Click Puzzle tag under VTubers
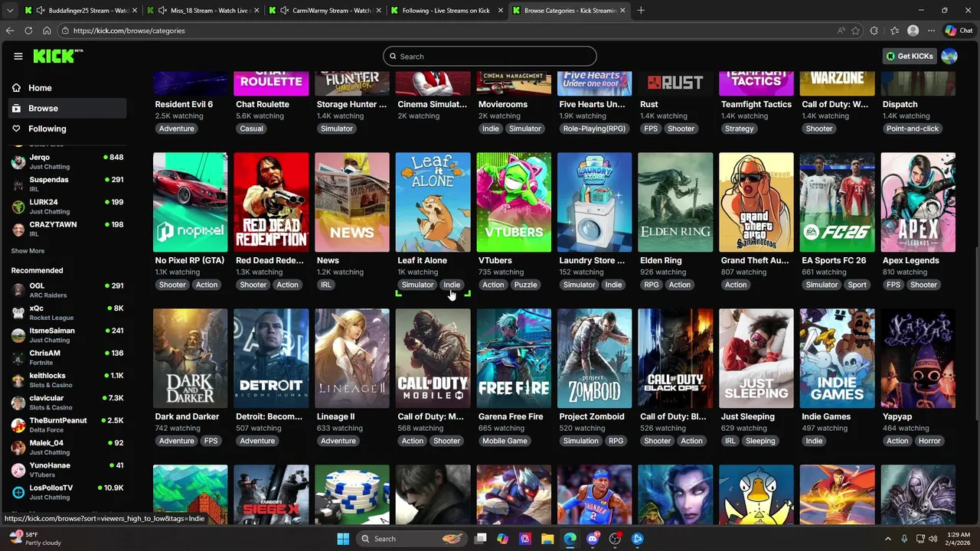 coord(525,285)
